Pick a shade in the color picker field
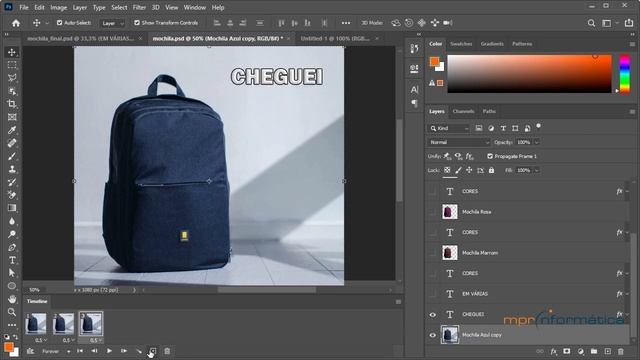 (530, 73)
